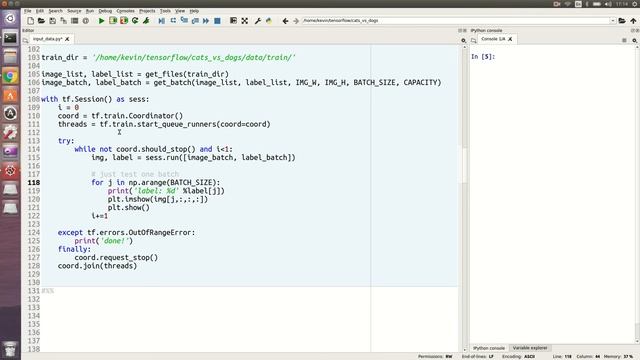Maximize current pane icon
Screen dimensions: 640x360
pos(233,20)
